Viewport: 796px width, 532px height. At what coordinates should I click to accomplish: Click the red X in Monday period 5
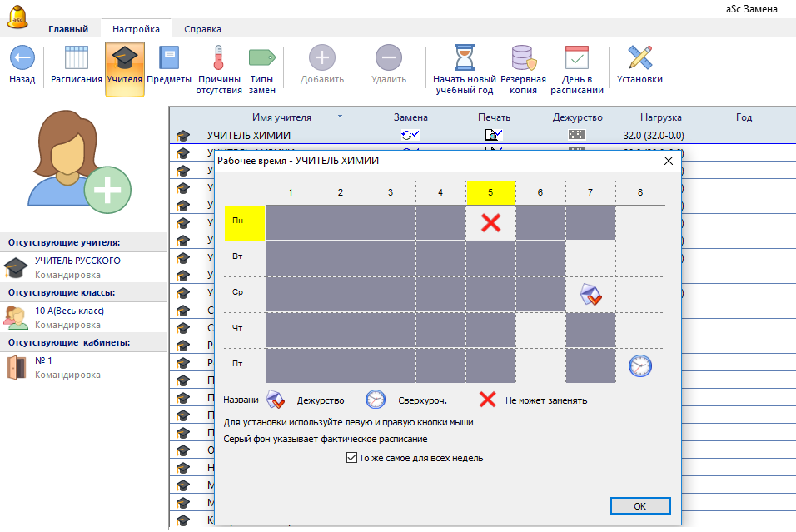(x=491, y=223)
